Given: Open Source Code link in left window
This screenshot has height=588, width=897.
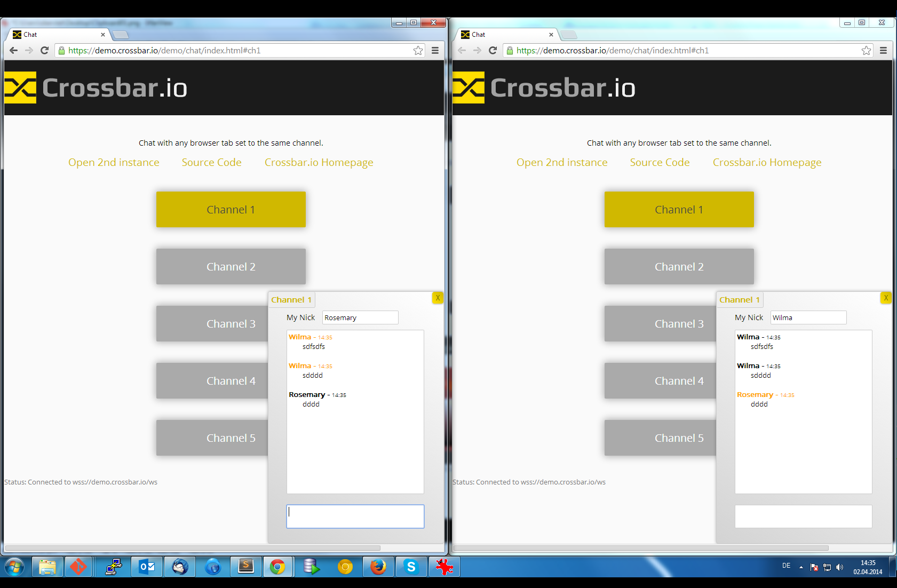Looking at the screenshot, I should [x=212, y=162].
